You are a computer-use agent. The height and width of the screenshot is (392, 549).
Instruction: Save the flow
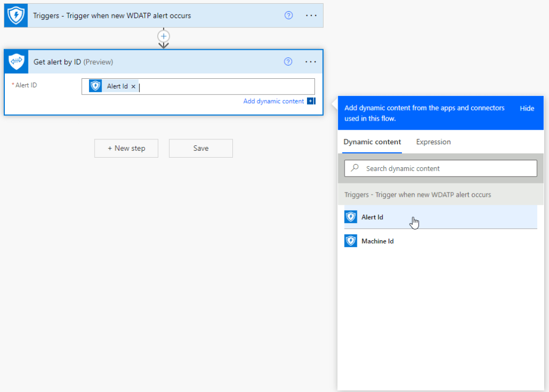[x=201, y=149]
